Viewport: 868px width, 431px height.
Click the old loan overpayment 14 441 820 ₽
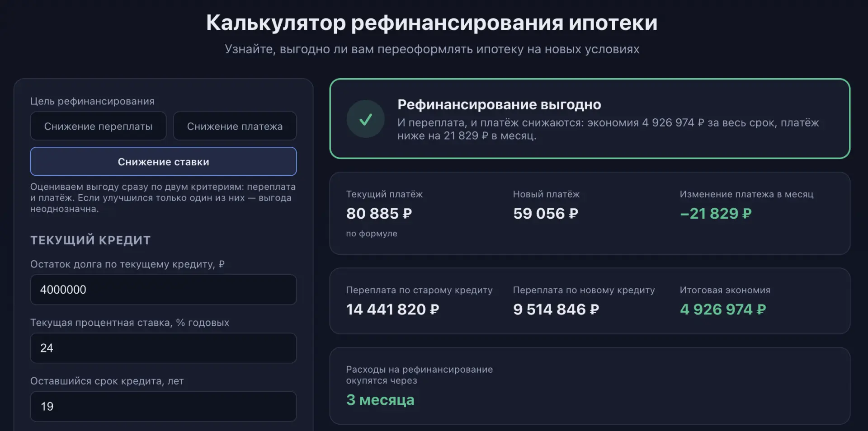click(x=392, y=309)
